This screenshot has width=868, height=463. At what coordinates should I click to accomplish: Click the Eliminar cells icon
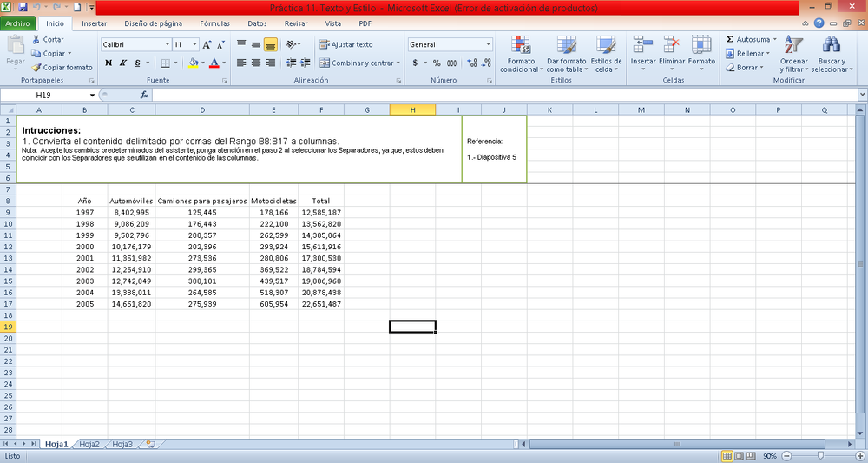tap(672, 46)
